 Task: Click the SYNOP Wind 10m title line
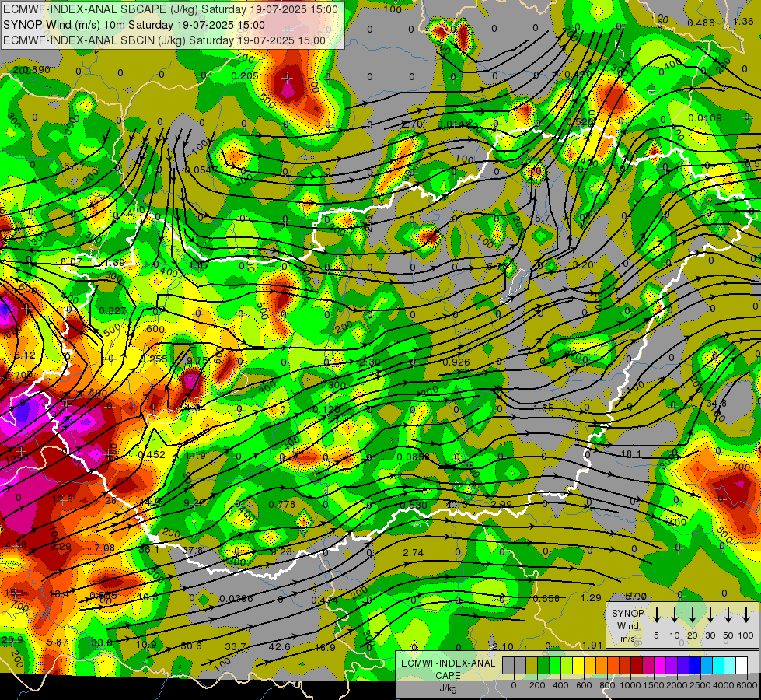pyautogui.click(x=134, y=25)
